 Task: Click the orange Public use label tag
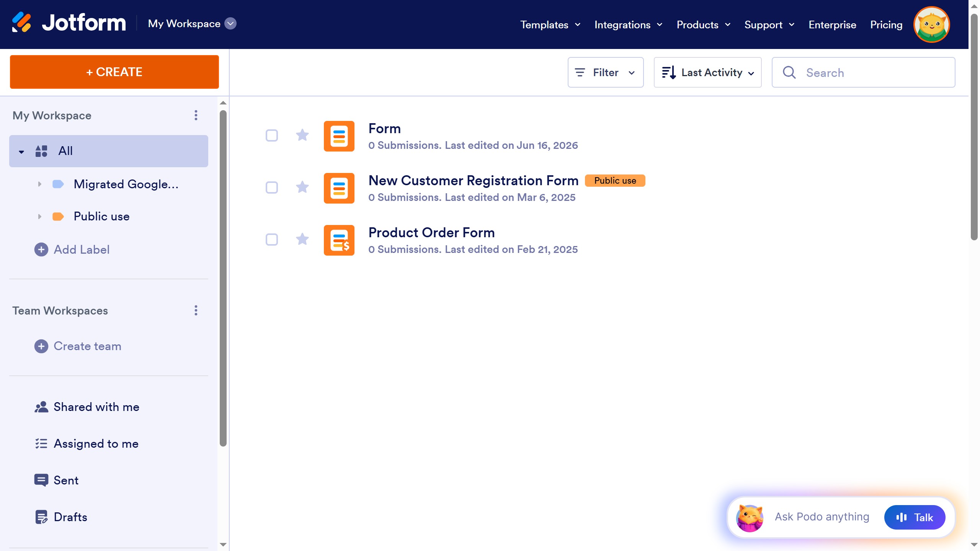pos(58,217)
